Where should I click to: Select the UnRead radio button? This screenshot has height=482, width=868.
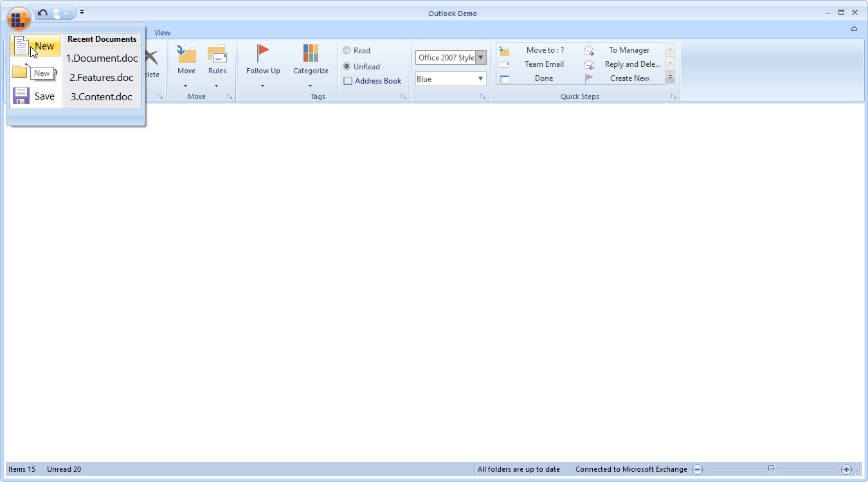[347, 66]
